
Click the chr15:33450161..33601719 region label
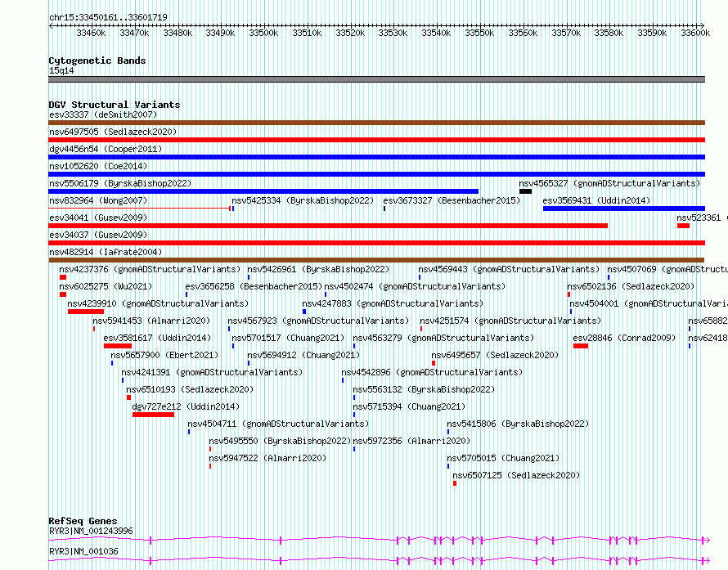click(108, 18)
